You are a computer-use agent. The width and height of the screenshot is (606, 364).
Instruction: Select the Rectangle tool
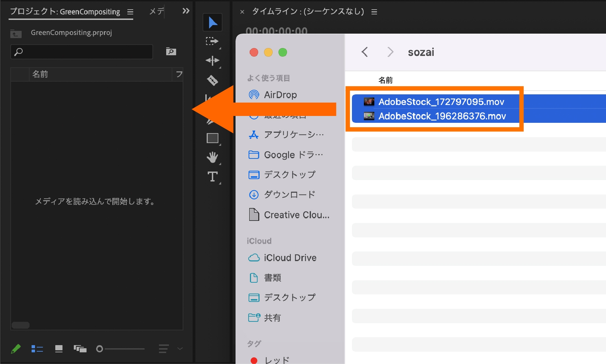coord(213,138)
